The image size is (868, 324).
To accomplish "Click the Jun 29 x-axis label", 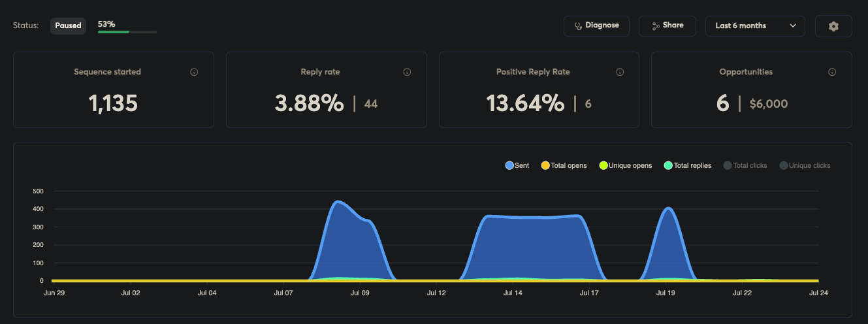I will (54, 293).
